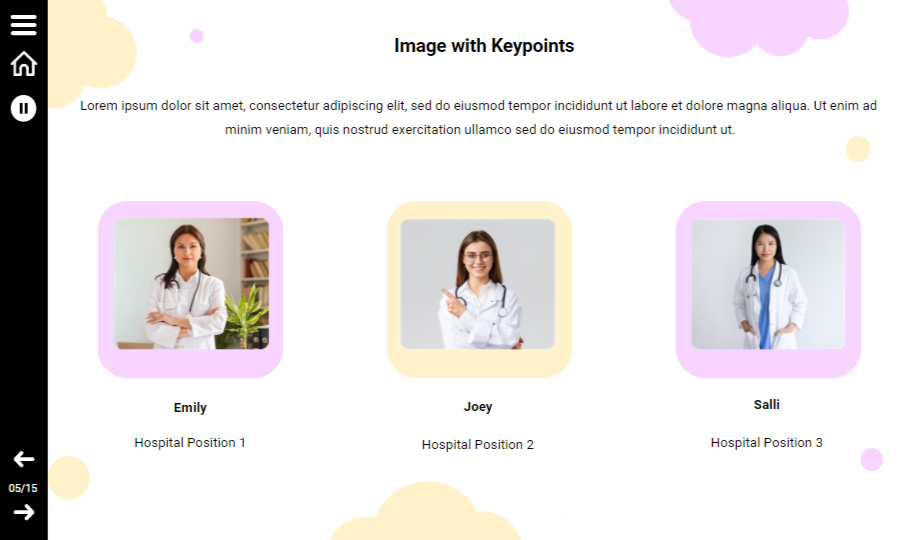This screenshot has height=540, width=920.
Task: Open the hamburger menu in sidebar
Action: point(23,25)
